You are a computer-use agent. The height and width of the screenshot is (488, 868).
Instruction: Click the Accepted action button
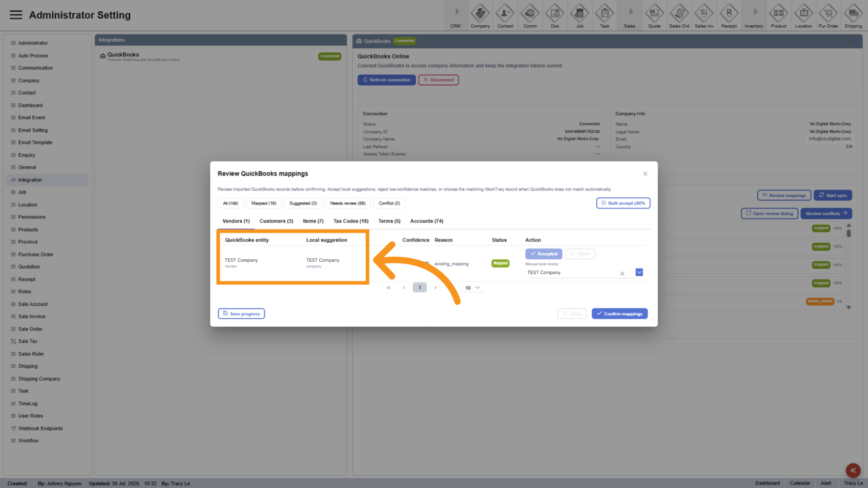click(x=544, y=254)
